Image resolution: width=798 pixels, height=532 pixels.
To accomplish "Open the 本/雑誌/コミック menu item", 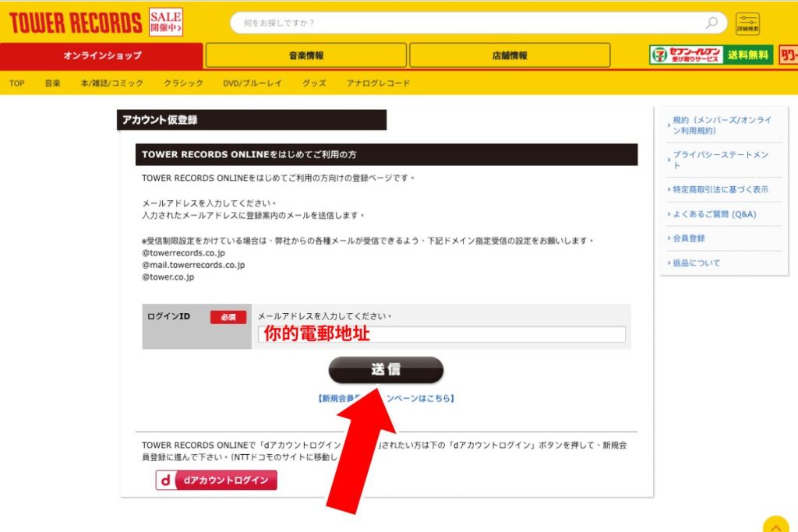I will pos(112,83).
